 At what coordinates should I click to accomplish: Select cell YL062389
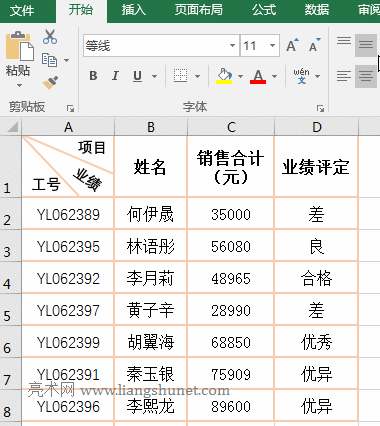pos(68,214)
